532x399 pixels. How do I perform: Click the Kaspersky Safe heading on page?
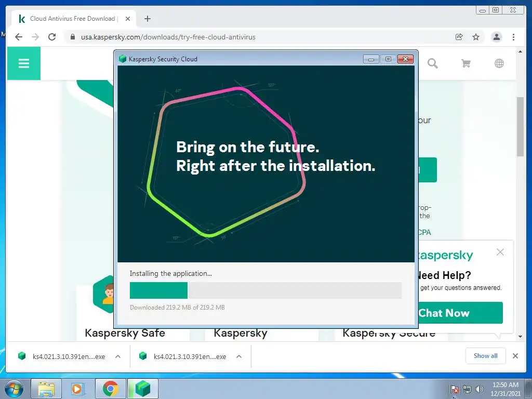pos(125,333)
